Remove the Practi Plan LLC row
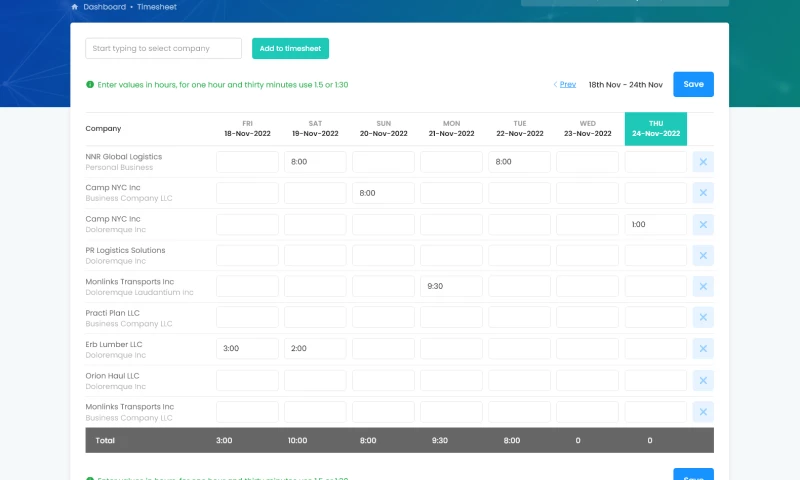 click(x=703, y=317)
